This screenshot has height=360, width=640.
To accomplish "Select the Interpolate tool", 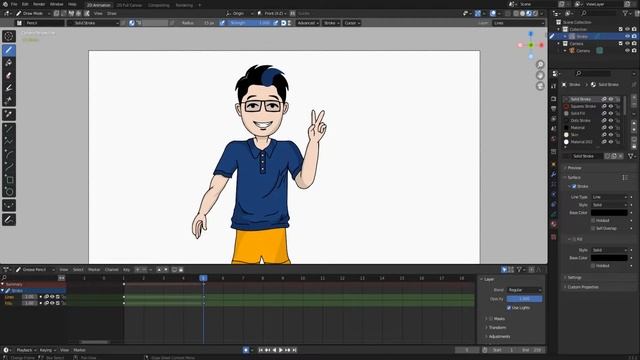I will 9,206.
